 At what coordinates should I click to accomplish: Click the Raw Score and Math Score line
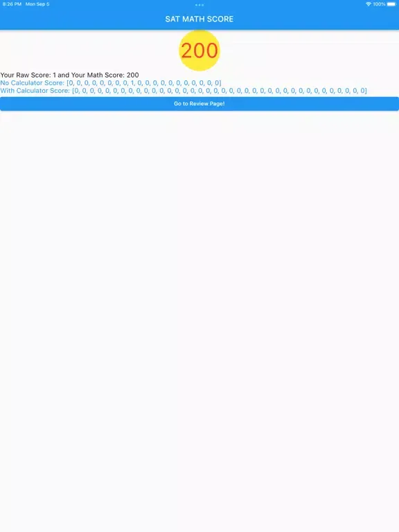coord(69,75)
